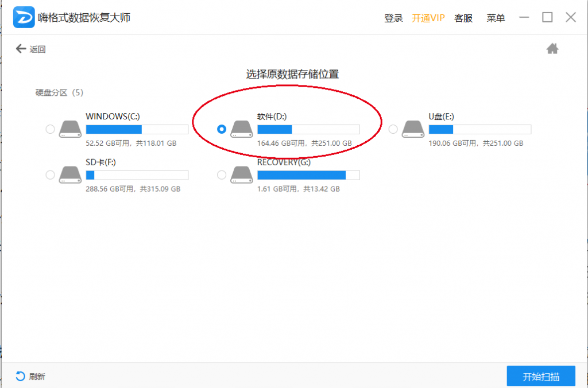
Task: Maximize the application window
Action: [547, 17]
